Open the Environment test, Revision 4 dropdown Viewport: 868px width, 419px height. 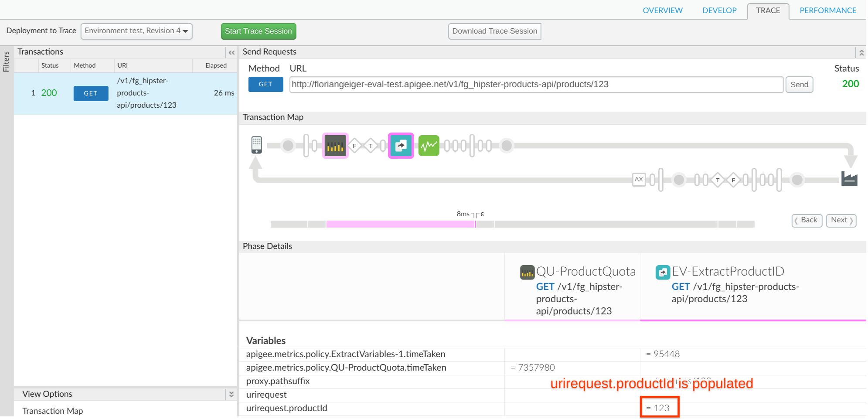136,31
